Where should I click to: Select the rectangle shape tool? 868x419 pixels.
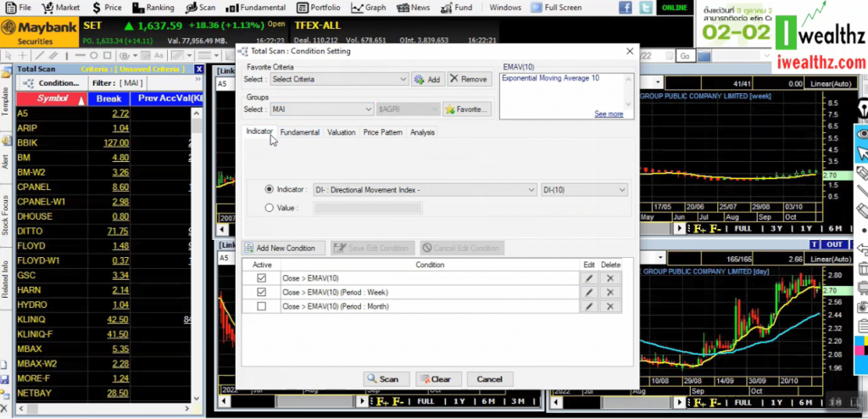108,55
